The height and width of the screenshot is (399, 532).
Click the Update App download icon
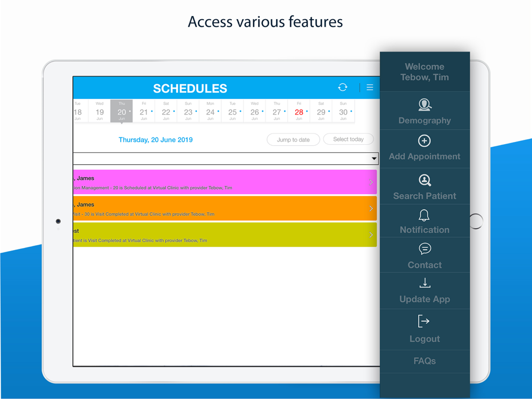pyautogui.click(x=425, y=282)
